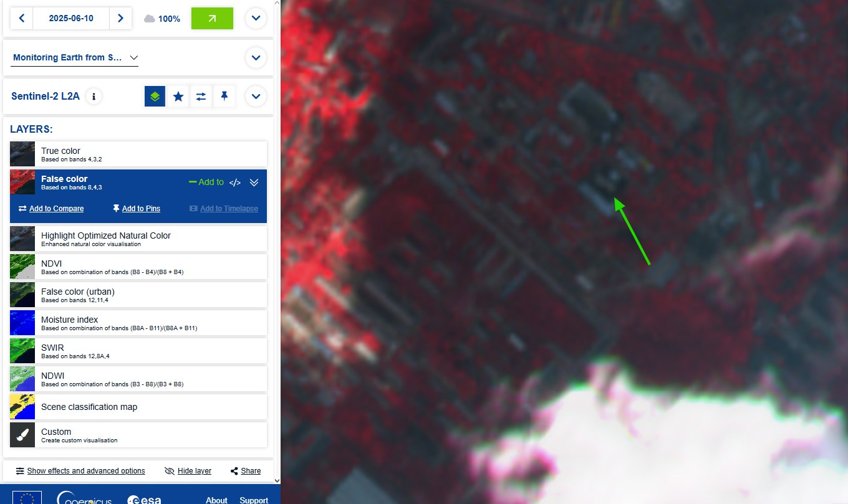This screenshot has width=848, height=504.
Task: Select the NDVI layer
Action: click(x=137, y=267)
